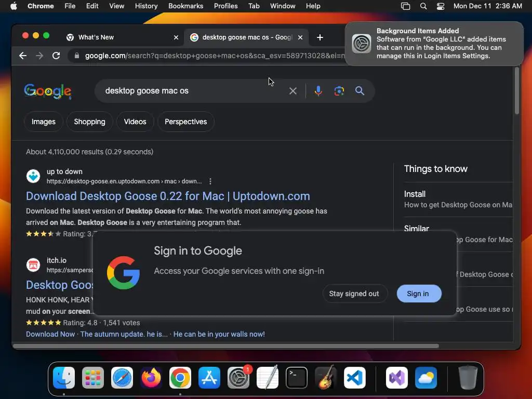Open the Weather app in dock
532x399 pixels.
[x=426, y=378]
